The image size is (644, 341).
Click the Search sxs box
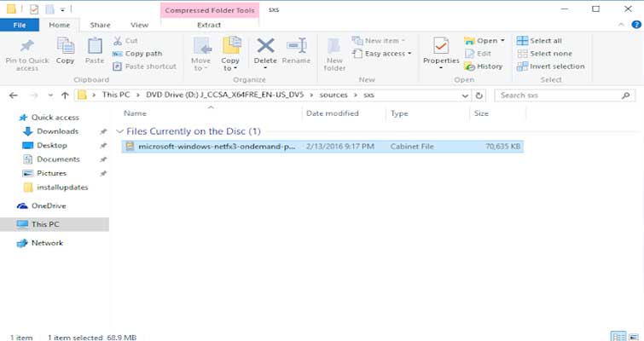click(x=565, y=95)
